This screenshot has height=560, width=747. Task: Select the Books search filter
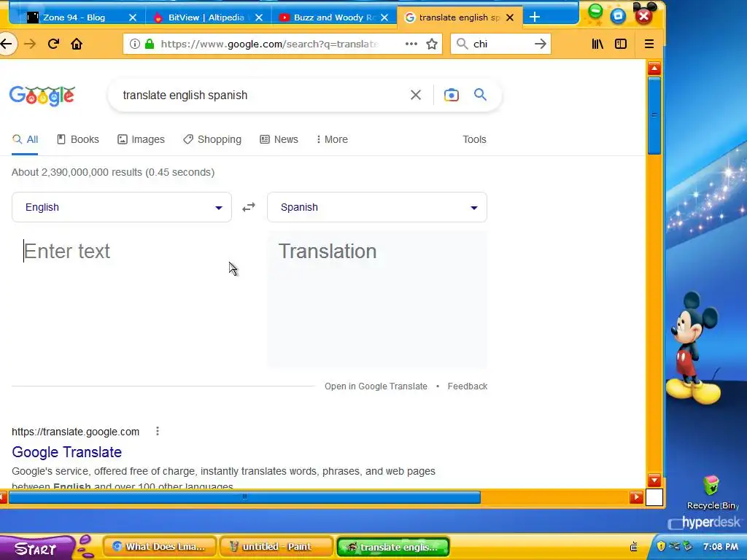click(78, 139)
